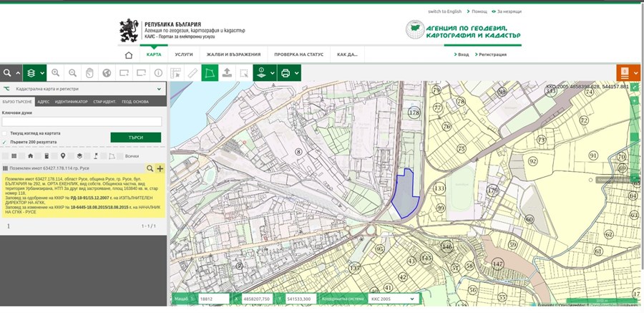Click the 'switch to English' link
Screen dimensions: 644x313
click(x=444, y=11)
